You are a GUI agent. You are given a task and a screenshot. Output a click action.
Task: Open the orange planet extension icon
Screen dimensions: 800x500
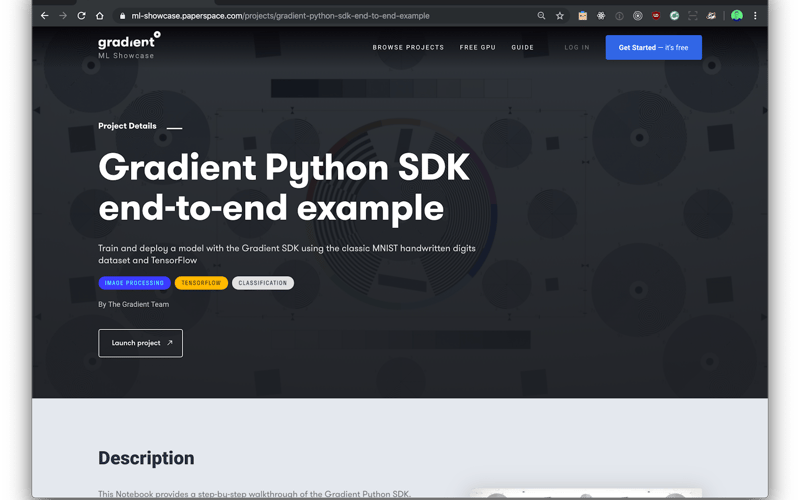pos(711,16)
